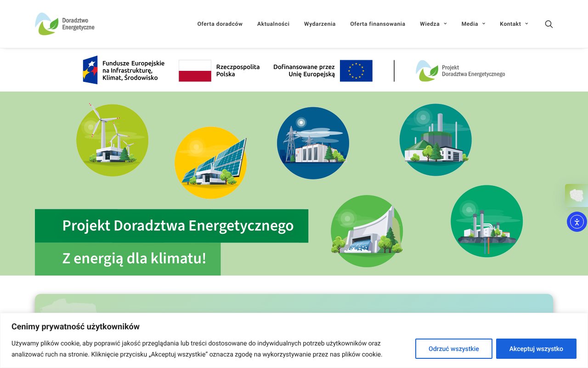Expand the Kontakt dropdown
Viewport: 588px width, 368px height.
tap(511, 23)
